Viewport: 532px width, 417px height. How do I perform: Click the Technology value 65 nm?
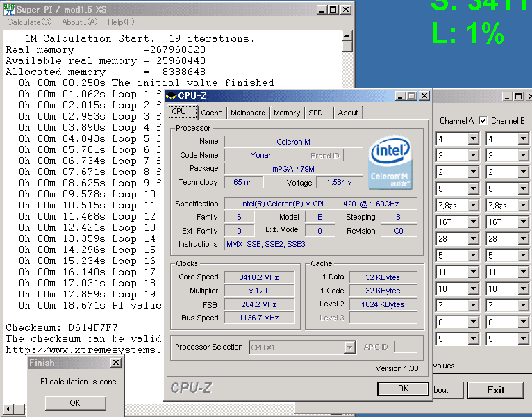point(244,182)
